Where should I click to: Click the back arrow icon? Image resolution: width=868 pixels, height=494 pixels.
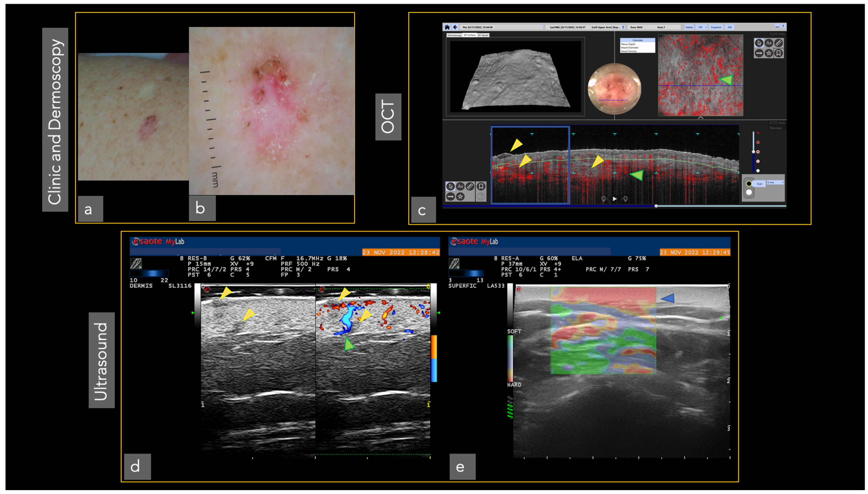[455, 27]
